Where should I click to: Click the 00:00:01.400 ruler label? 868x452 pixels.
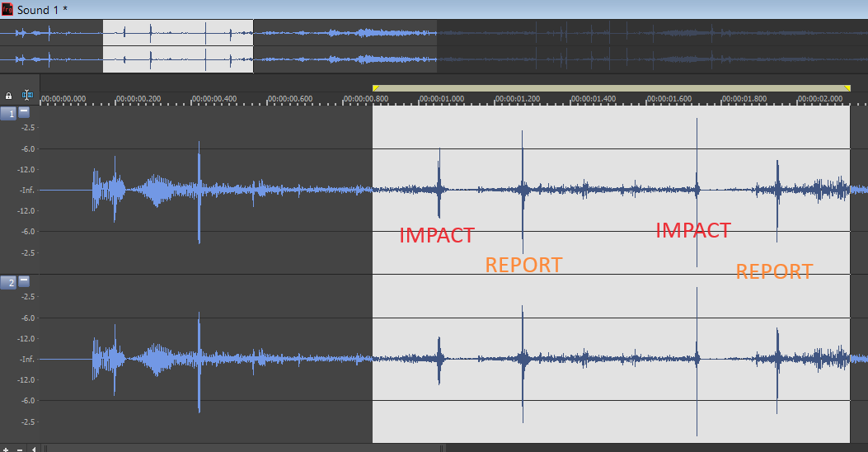pos(594,99)
